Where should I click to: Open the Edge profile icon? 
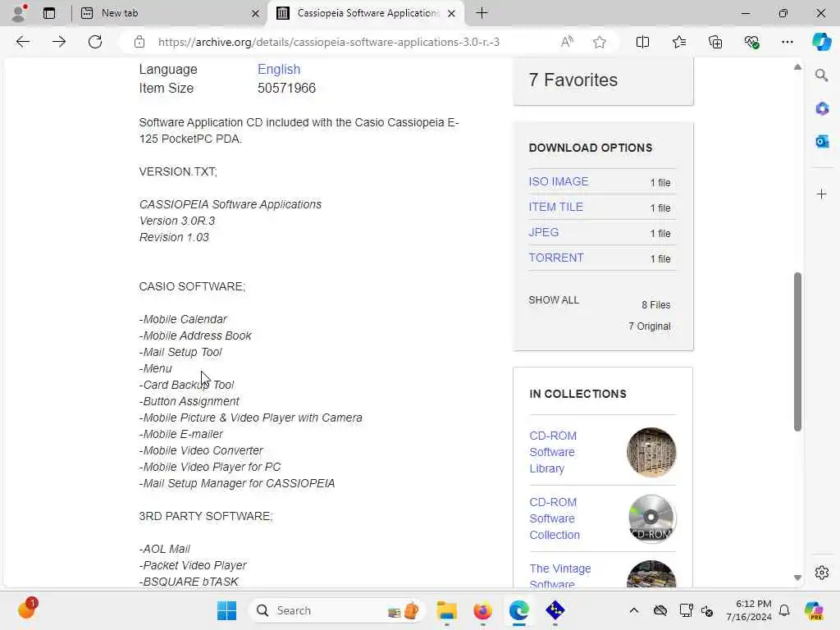[19, 13]
